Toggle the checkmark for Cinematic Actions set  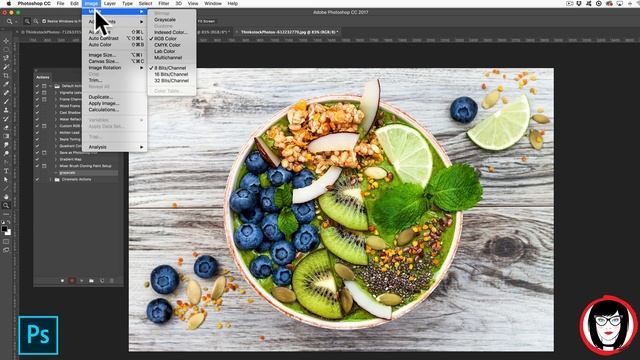38,179
